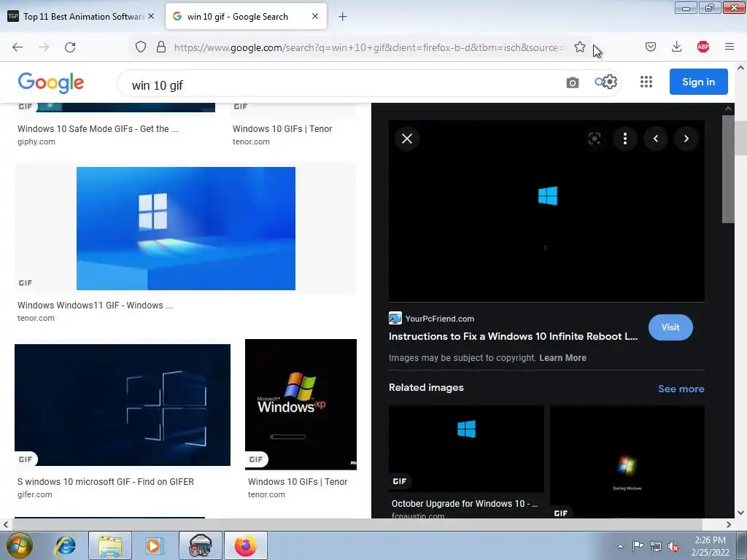Open October Upgrade for Windows 10 related image
Viewport: 747px width, 560px height.
pyautogui.click(x=466, y=448)
